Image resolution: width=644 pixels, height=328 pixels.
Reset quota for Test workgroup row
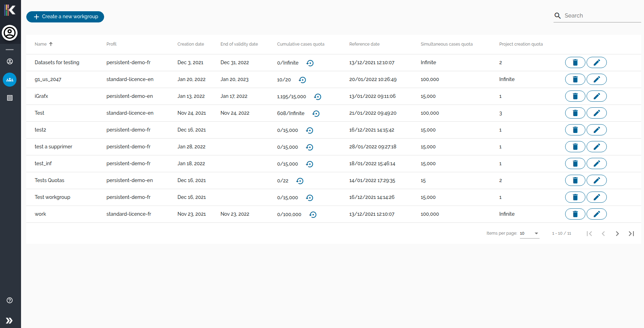click(310, 198)
